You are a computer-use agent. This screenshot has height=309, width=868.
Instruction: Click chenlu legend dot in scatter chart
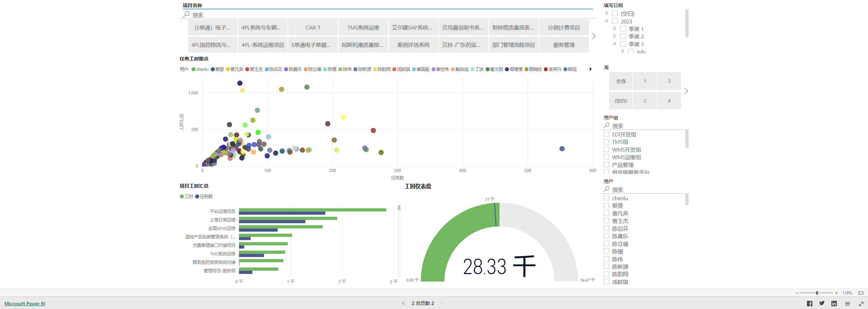[193, 69]
